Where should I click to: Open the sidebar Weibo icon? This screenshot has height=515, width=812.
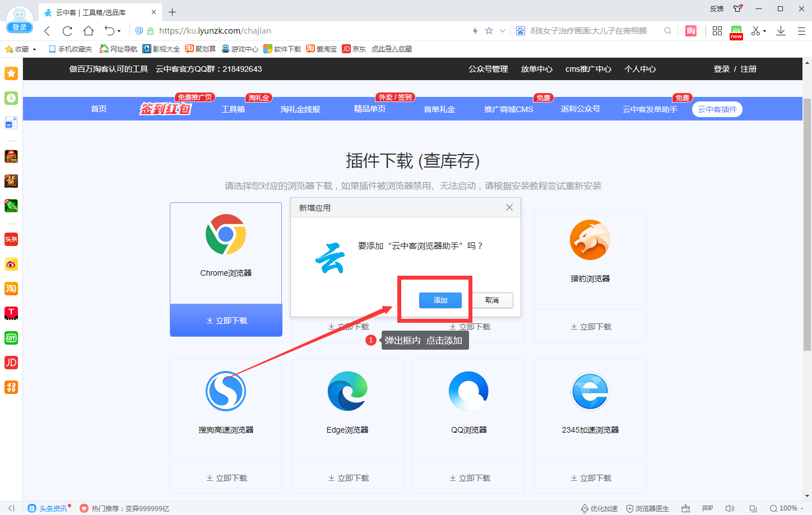11,264
